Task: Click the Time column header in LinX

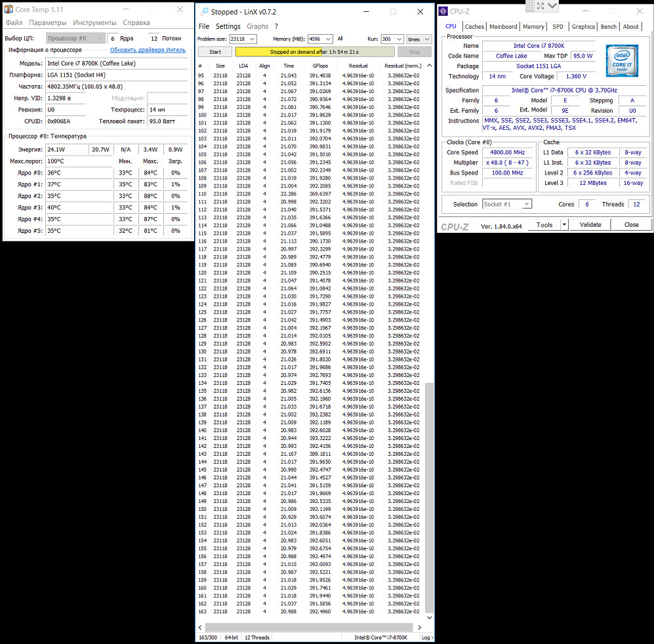Action: coord(289,66)
